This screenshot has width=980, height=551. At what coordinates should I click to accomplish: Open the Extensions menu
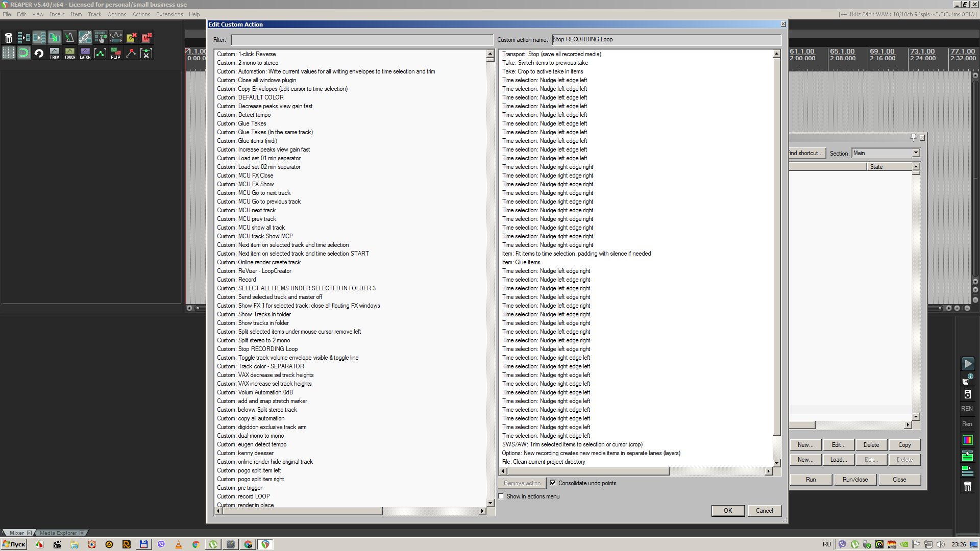point(169,14)
